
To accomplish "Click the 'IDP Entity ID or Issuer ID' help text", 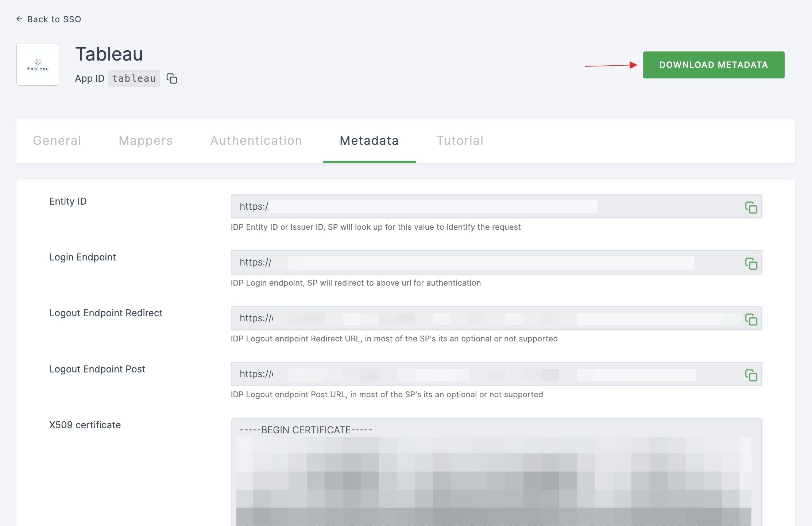I will 376,227.
